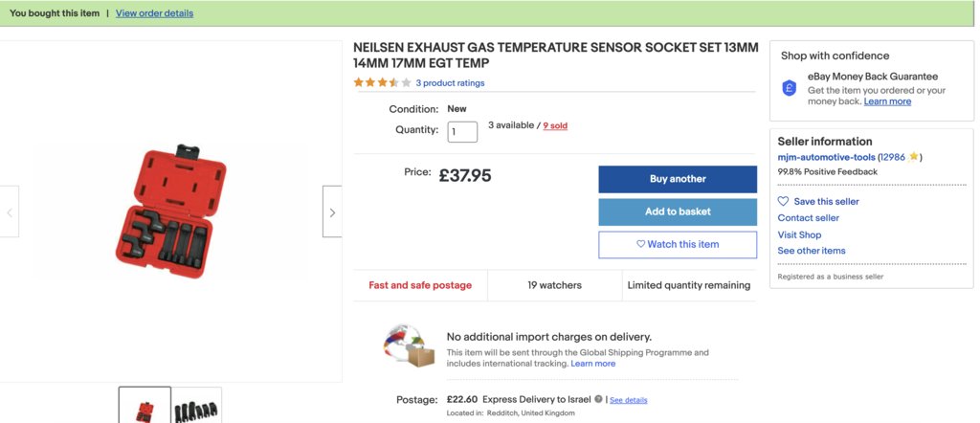980x423 pixels.
Task: Click the Watch this item button
Action: pos(678,244)
